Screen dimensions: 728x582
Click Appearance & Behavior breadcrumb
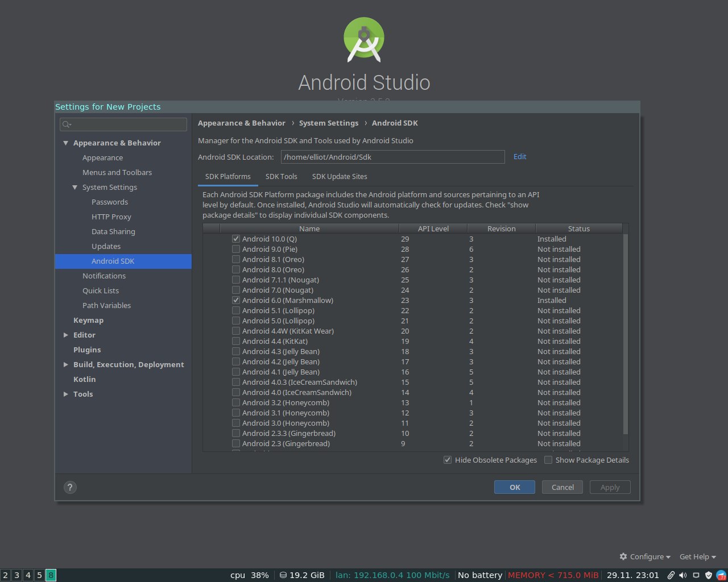[242, 123]
